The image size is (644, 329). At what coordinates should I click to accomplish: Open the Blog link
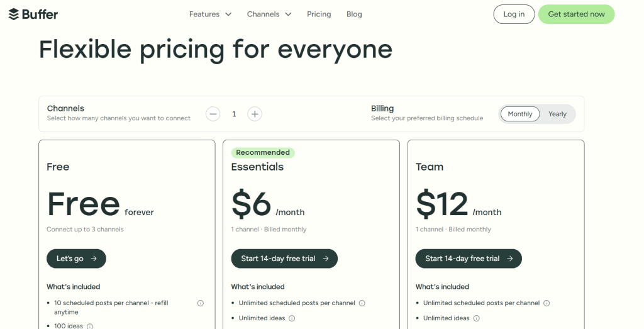click(x=354, y=14)
